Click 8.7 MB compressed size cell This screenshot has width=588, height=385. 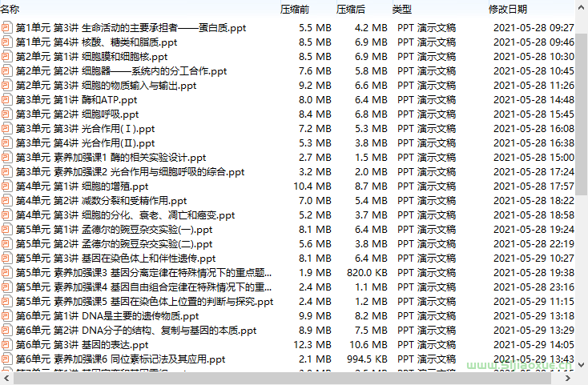coord(371,186)
